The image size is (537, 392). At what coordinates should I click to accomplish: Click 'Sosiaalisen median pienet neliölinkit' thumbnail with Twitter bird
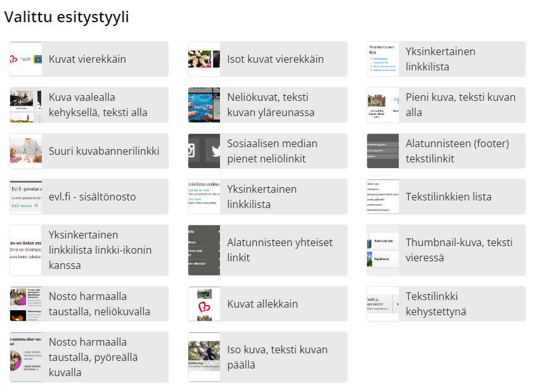pos(204,151)
